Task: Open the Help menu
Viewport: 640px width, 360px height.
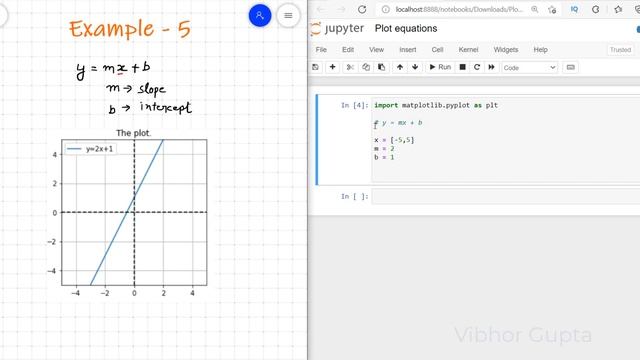Action: [540, 50]
